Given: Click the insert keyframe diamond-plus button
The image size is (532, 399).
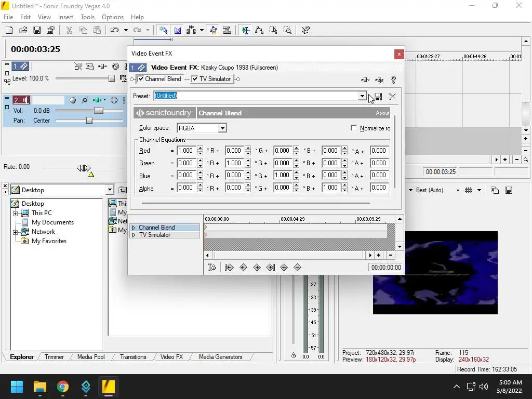Looking at the screenshot, I should pyautogui.click(x=284, y=268).
